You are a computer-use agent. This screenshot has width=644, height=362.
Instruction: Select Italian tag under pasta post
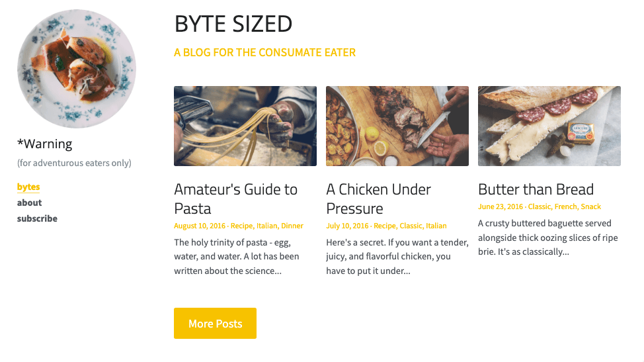click(x=266, y=226)
